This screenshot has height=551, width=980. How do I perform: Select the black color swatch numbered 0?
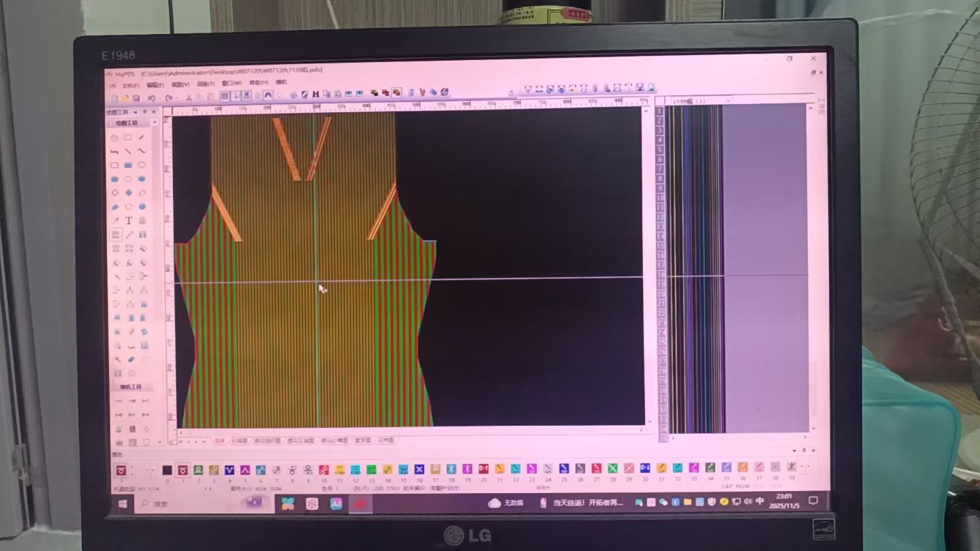[x=167, y=470]
